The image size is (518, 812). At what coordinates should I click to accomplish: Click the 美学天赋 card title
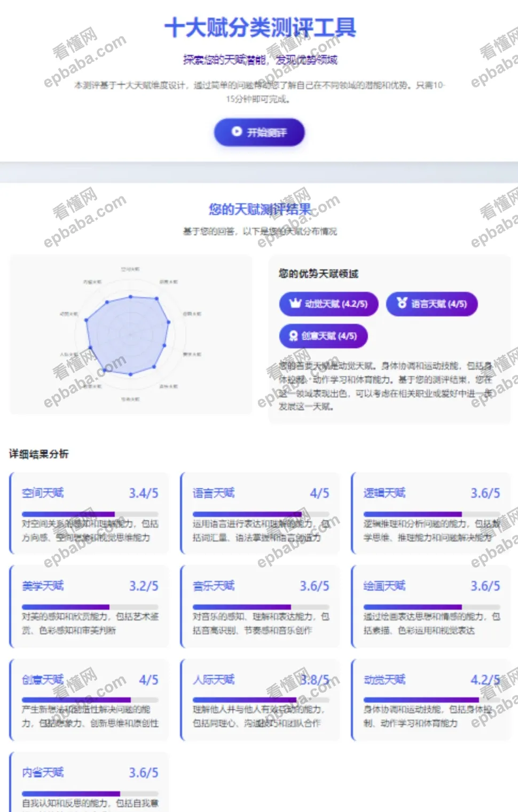43,586
